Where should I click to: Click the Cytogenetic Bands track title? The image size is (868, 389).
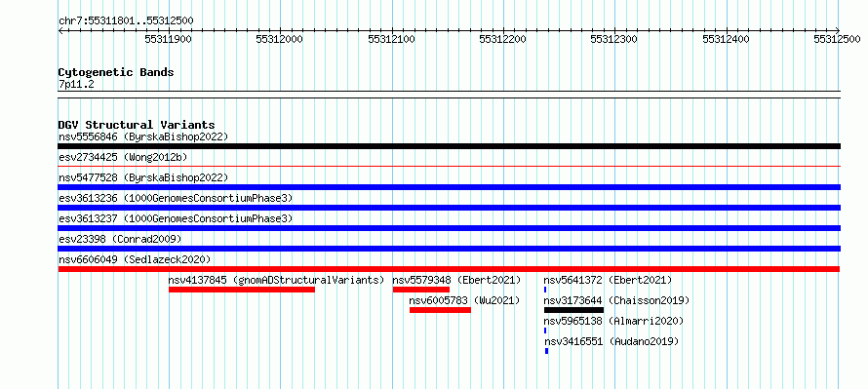[x=116, y=72]
